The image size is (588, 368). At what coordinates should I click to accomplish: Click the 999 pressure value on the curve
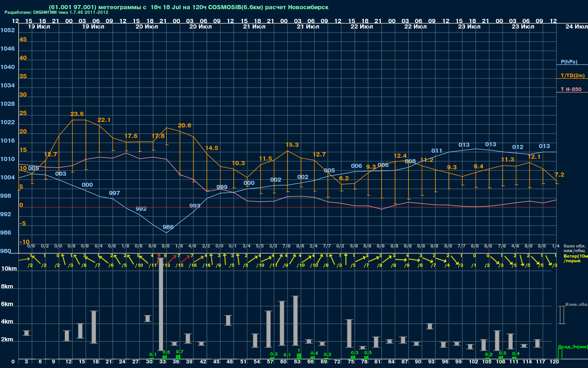point(222,187)
